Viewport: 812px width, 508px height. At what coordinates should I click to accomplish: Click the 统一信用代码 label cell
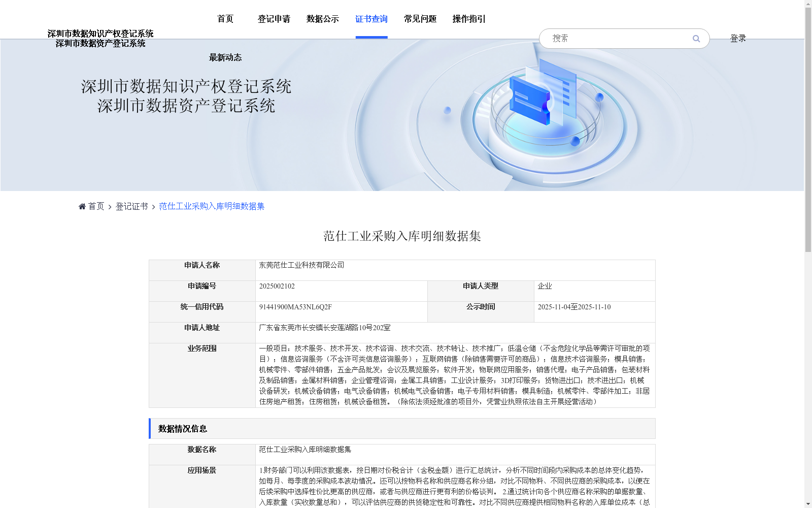pos(202,312)
